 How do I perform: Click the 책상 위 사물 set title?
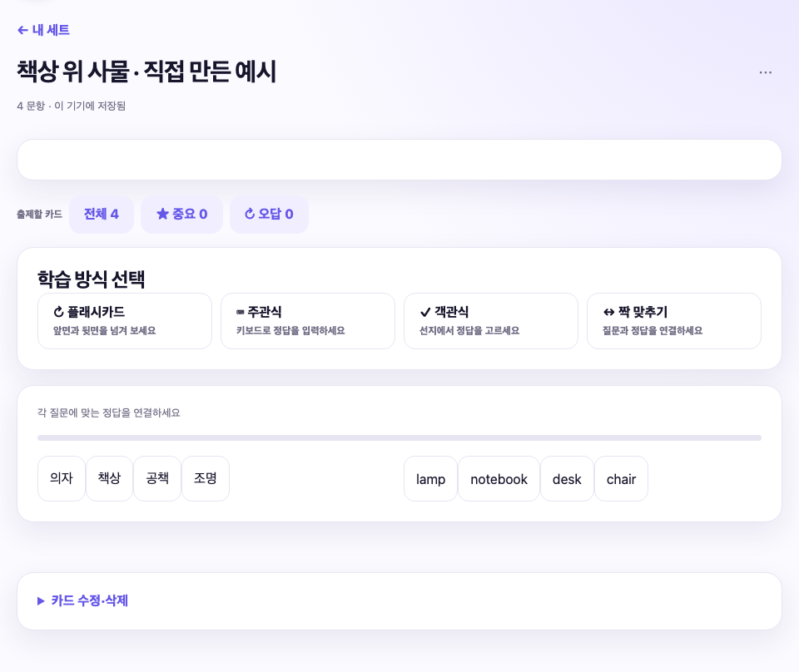(146, 72)
